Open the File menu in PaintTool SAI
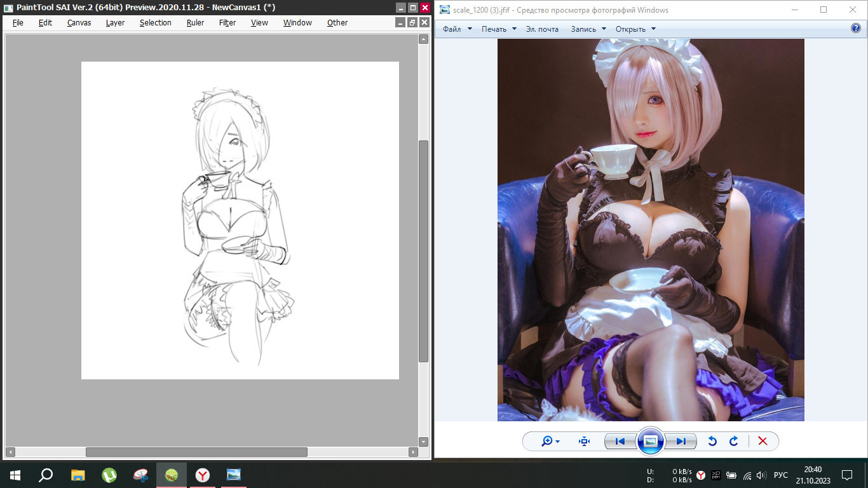868x488 pixels. (x=18, y=22)
